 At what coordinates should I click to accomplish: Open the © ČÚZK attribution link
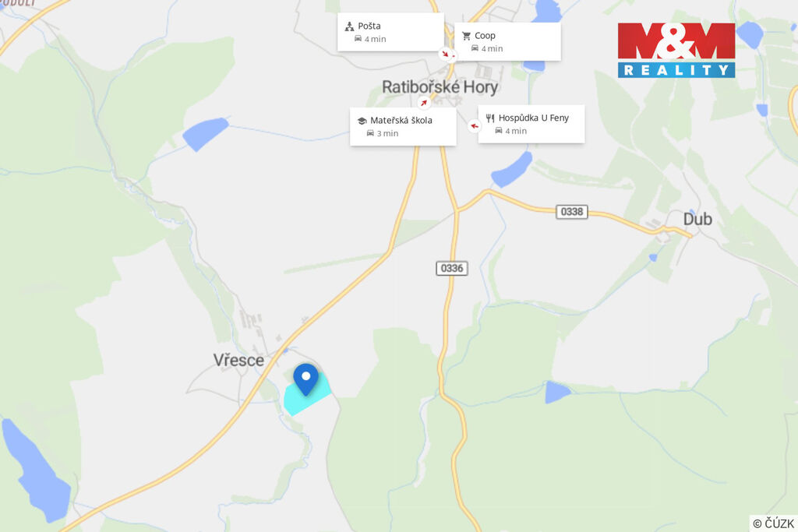pyautogui.click(x=774, y=523)
